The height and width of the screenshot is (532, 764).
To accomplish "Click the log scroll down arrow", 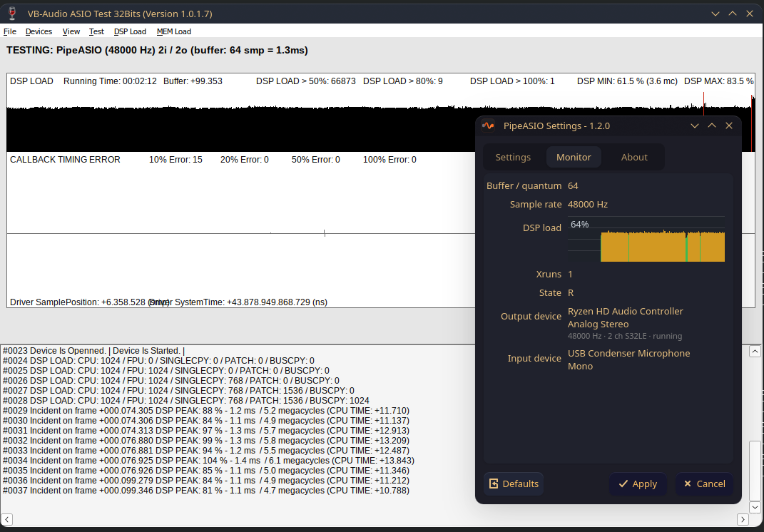I will pos(755,507).
